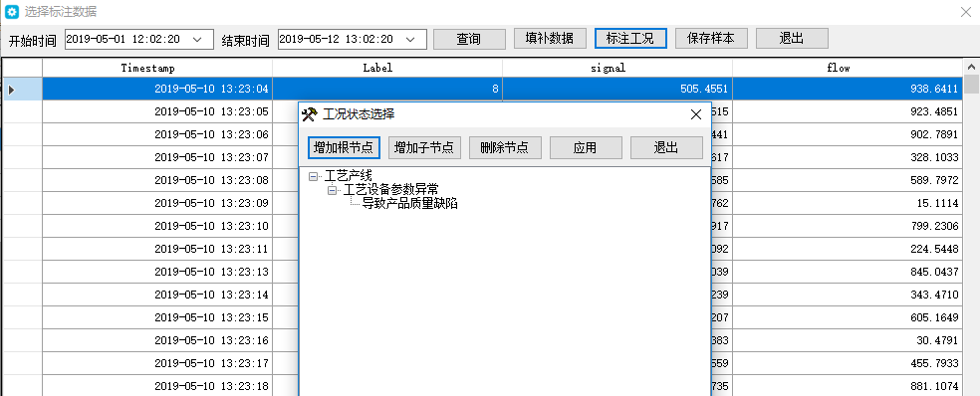The image size is (980, 396).
Task: Click the flow value 881.1074
Action: [x=934, y=386]
